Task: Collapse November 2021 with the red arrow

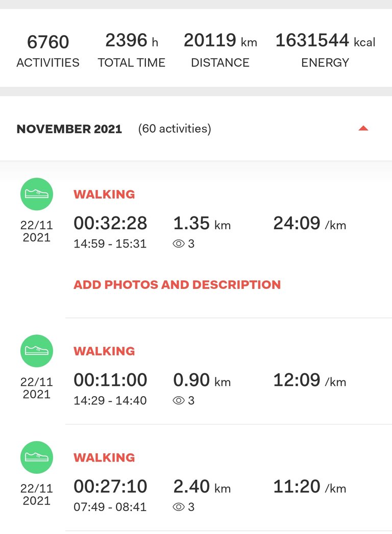Action: 363,128
